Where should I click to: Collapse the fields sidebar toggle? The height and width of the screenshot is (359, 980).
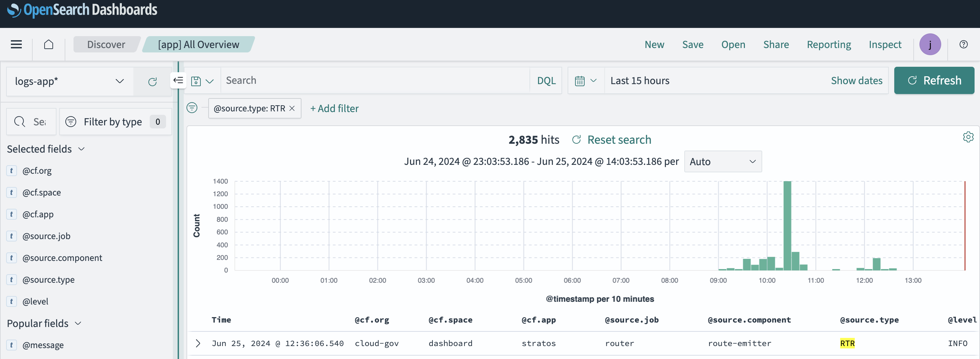(178, 80)
